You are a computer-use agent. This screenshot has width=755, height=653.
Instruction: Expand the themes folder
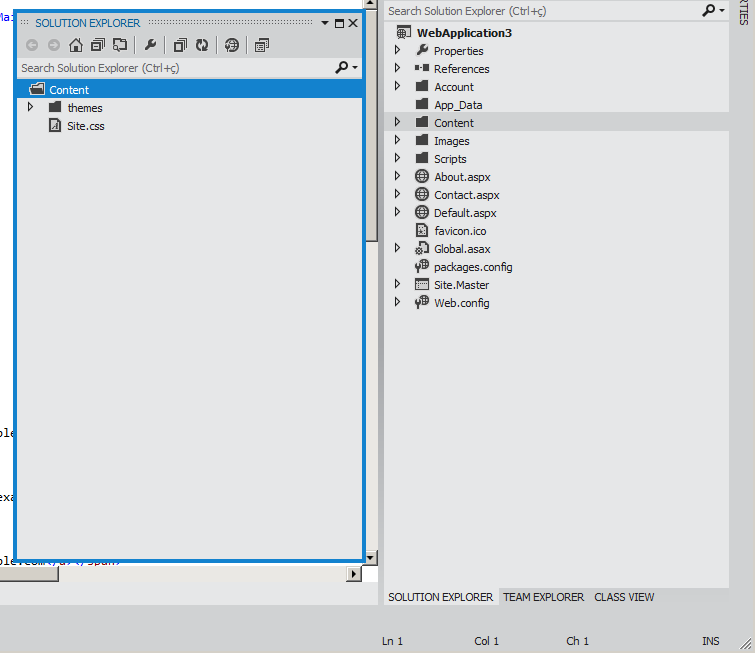[x=30, y=107]
